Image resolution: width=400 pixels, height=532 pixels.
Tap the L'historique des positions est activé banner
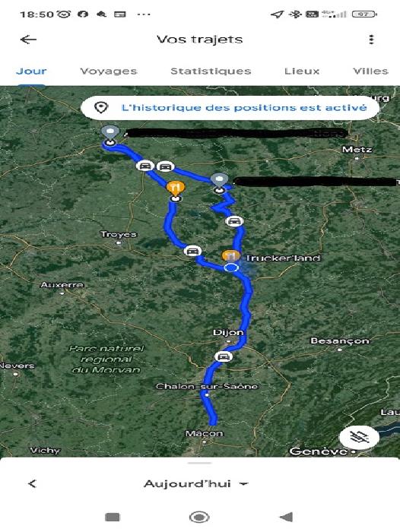point(230,108)
